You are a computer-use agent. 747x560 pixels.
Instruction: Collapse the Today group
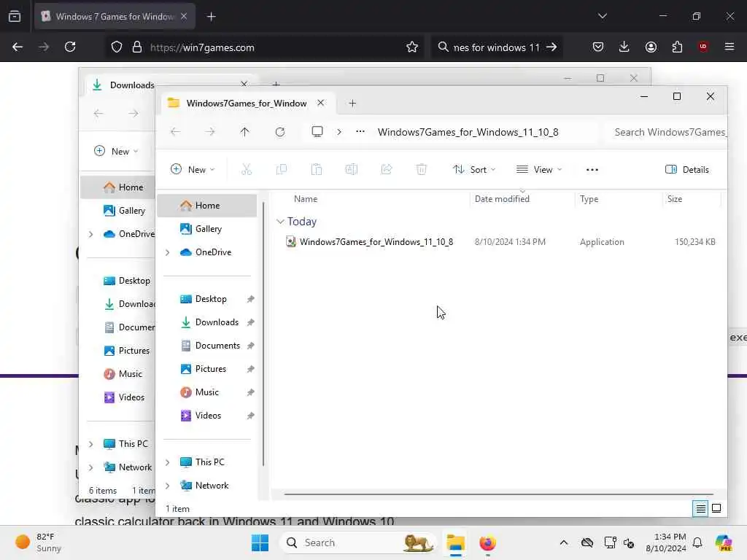280,222
